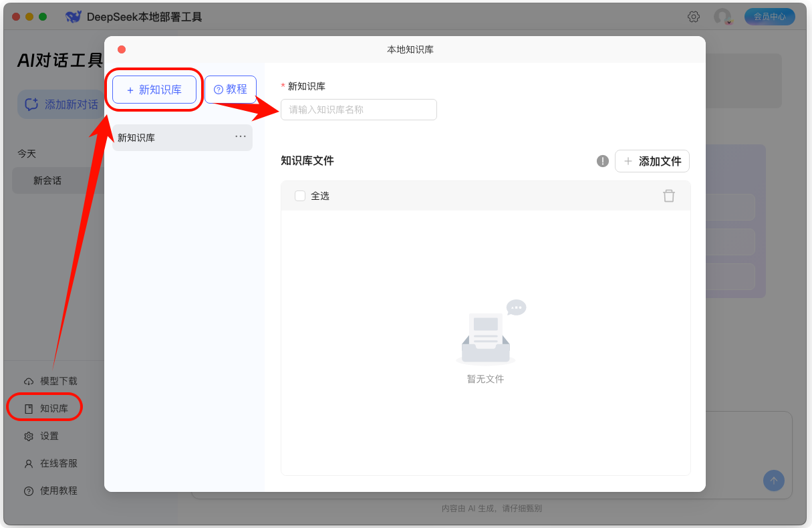Click the info exclamation icon beside 添加文件
812x528 pixels.
coord(603,161)
